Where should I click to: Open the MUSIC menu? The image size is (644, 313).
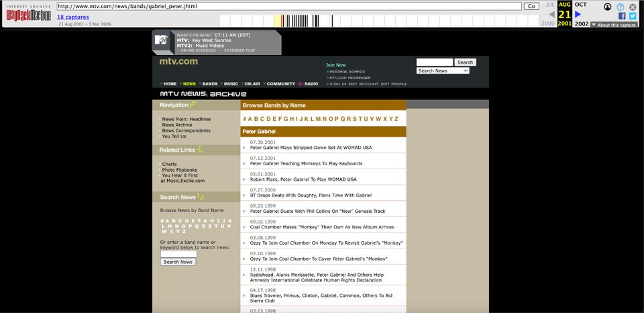tap(231, 84)
